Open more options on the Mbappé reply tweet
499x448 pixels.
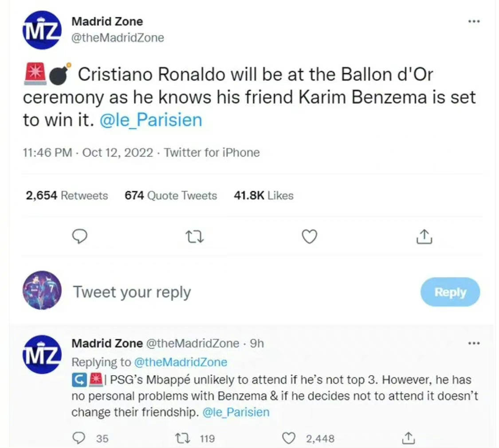pyautogui.click(x=474, y=343)
